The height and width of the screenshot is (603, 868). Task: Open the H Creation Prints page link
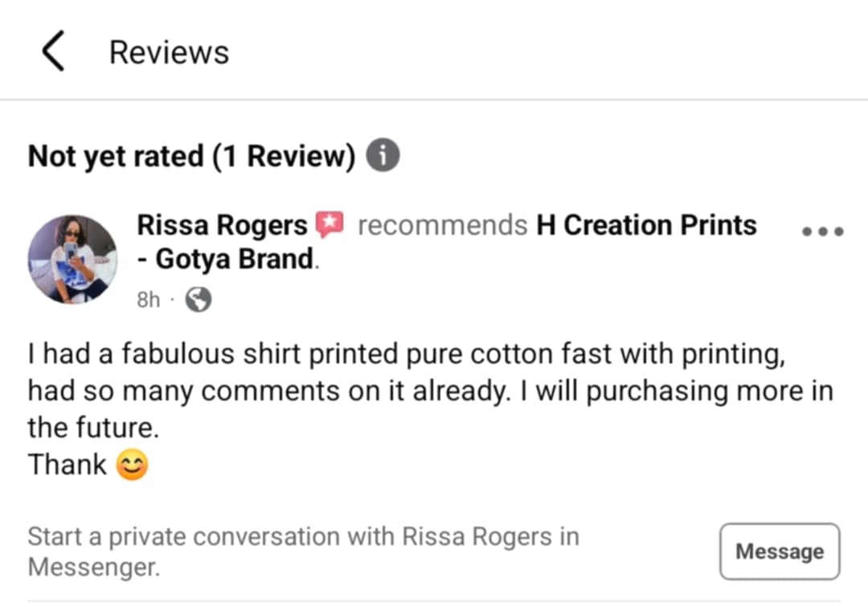pyautogui.click(x=646, y=226)
